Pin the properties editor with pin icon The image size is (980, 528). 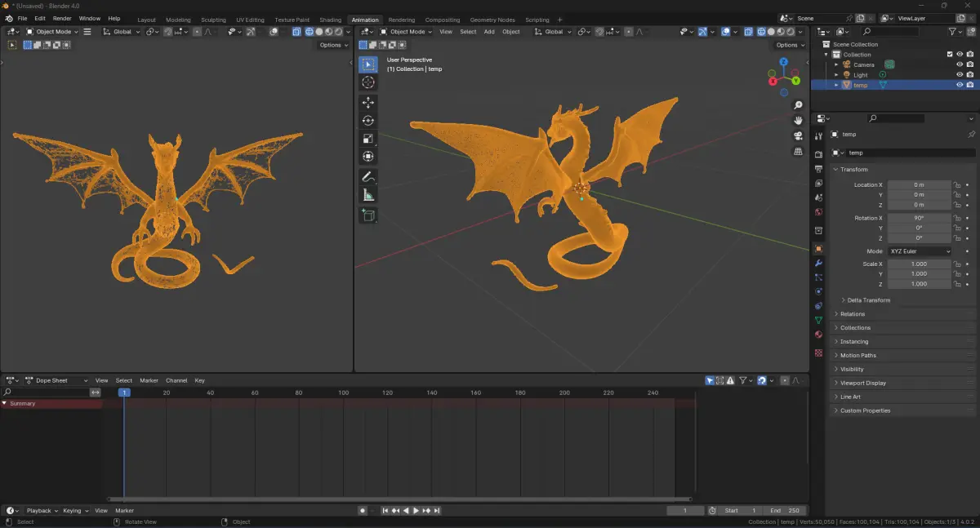coord(971,134)
